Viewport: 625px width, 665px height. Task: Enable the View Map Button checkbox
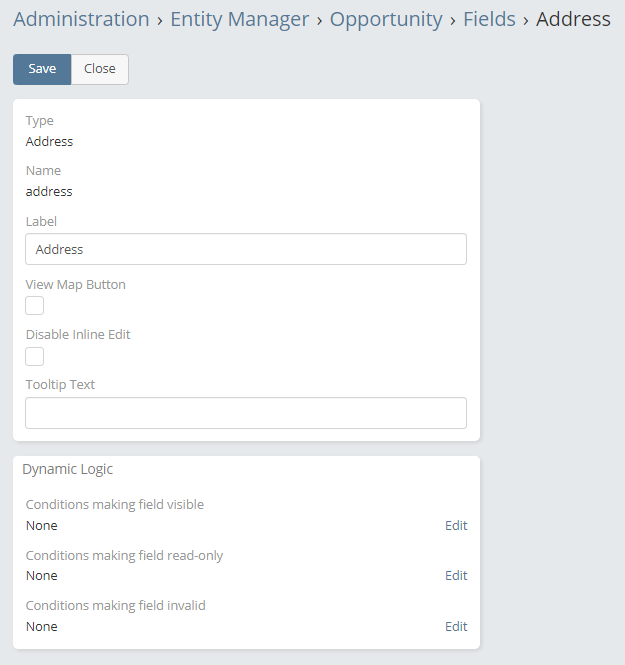click(x=35, y=306)
